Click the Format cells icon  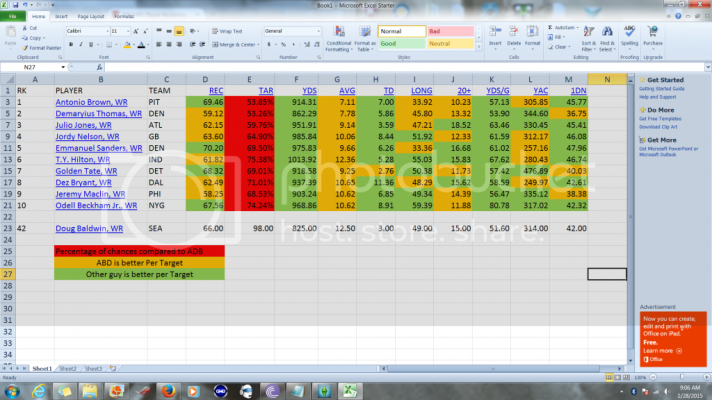pos(532,32)
